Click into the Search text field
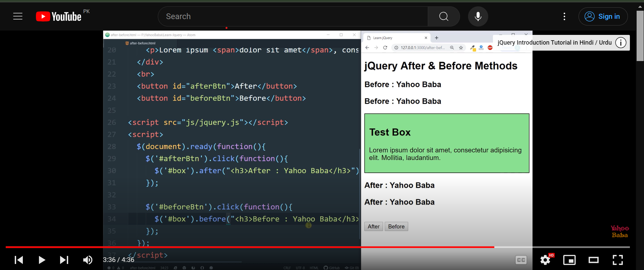Image resolution: width=644 pixels, height=270 pixels. [292, 16]
